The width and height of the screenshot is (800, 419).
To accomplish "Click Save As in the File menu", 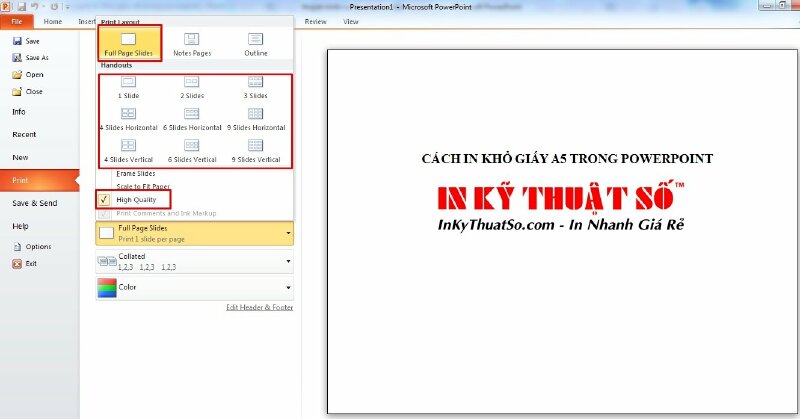I will click(31, 58).
